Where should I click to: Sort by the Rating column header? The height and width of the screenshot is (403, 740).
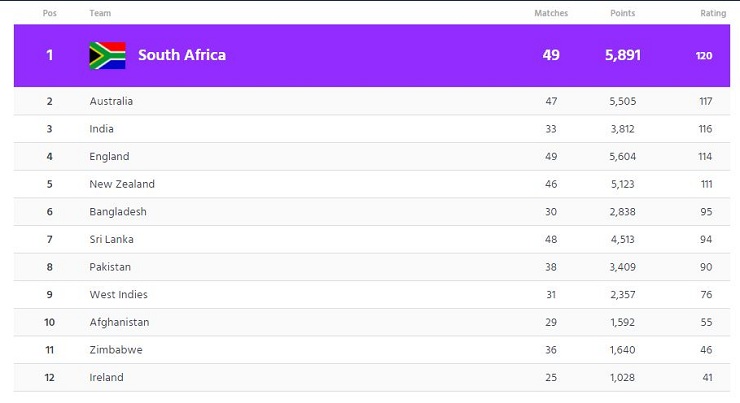[x=713, y=13]
